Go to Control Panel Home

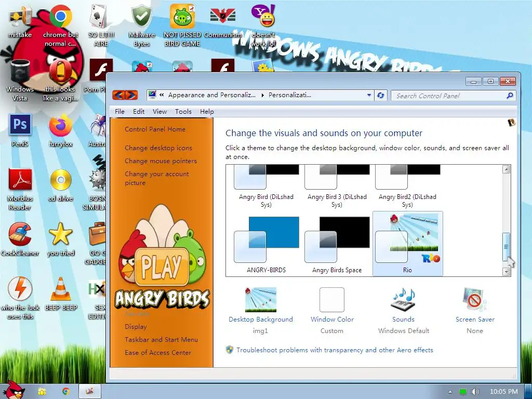click(155, 129)
